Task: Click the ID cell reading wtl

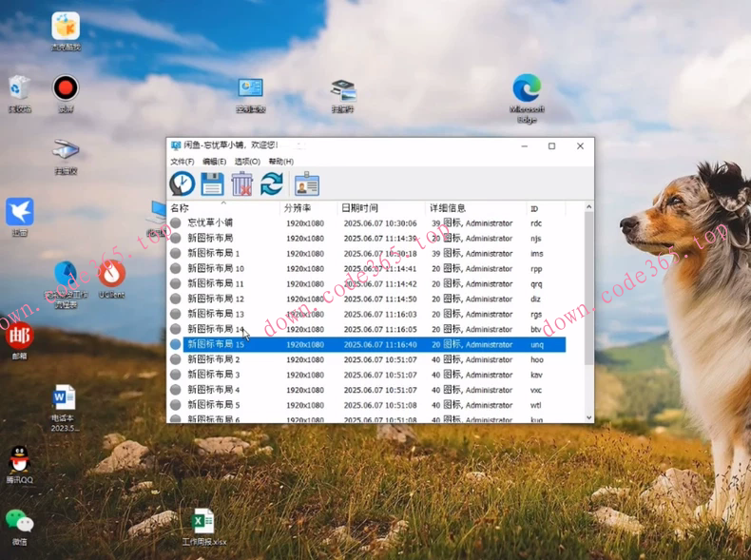Action: [535, 405]
